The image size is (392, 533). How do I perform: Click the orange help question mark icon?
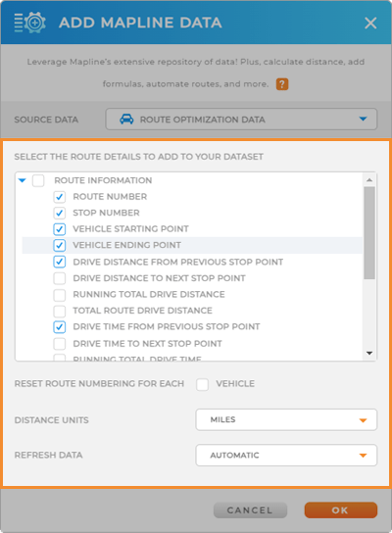282,84
